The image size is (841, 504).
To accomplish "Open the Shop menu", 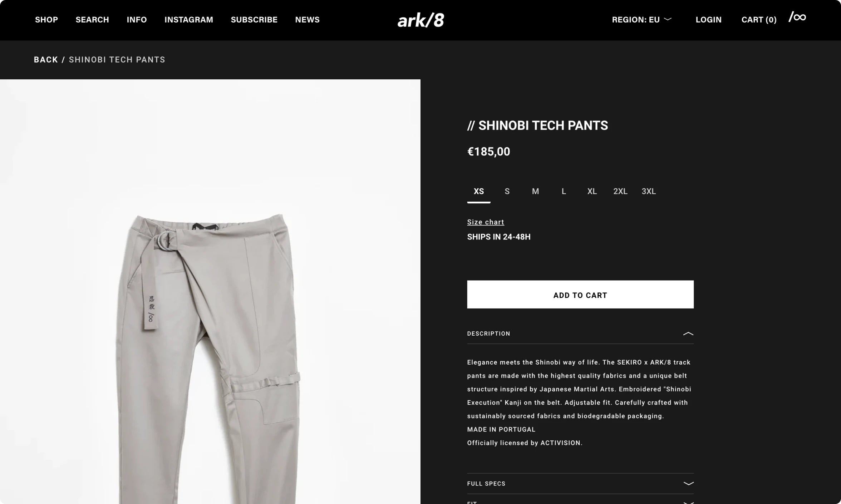I will click(46, 20).
